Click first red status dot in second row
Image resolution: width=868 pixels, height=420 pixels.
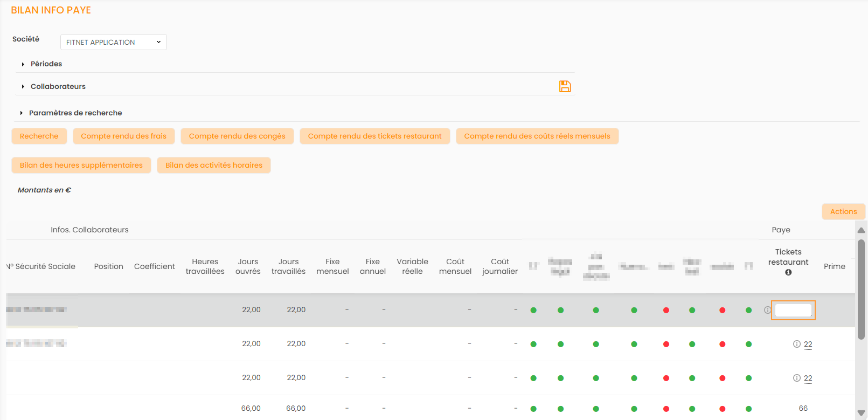[666, 344]
